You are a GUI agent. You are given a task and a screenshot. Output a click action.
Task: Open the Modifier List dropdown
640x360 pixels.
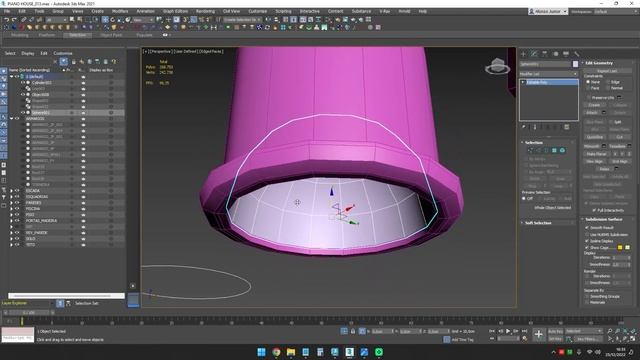coord(549,74)
